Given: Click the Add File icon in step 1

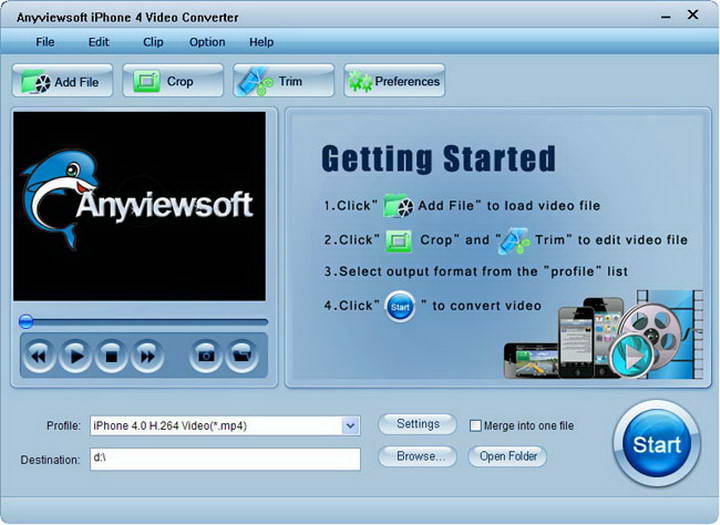Looking at the screenshot, I should click(x=398, y=206).
